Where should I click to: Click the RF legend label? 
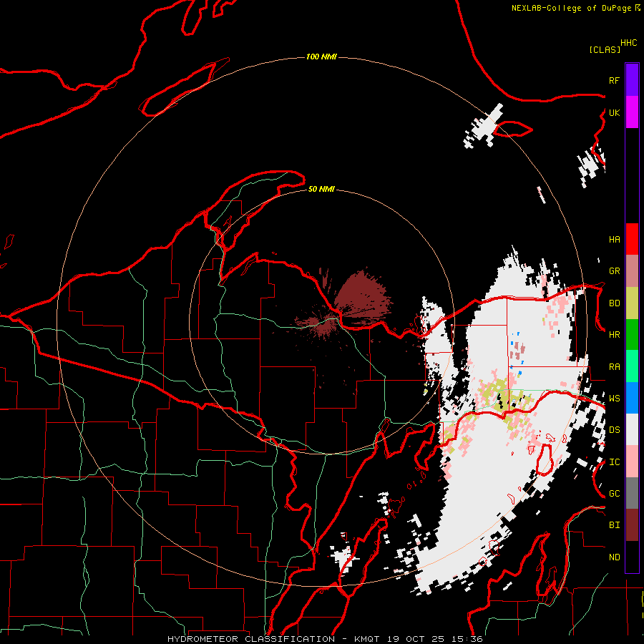click(x=614, y=80)
